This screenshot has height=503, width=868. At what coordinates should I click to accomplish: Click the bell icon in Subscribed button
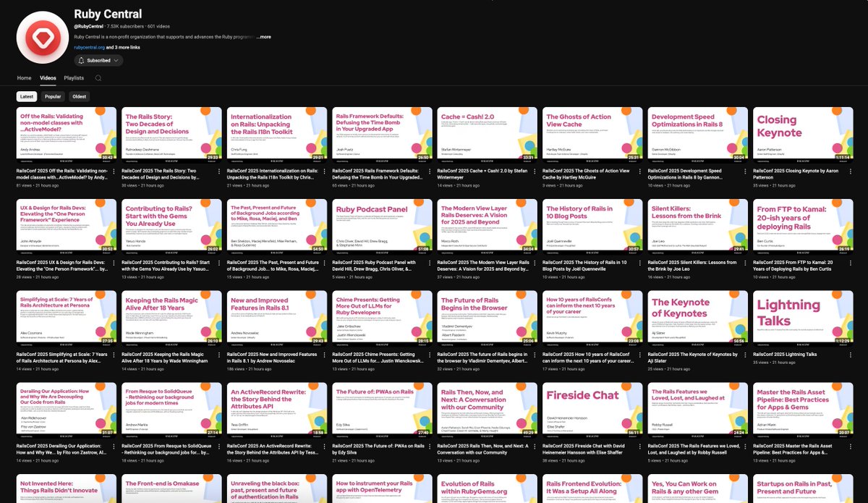point(82,61)
